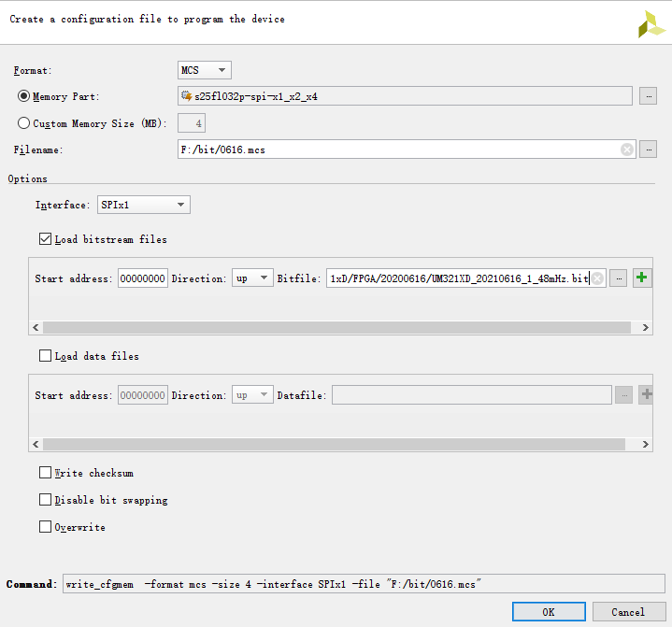Click OK to generate the configuration file

coord(549,611)
